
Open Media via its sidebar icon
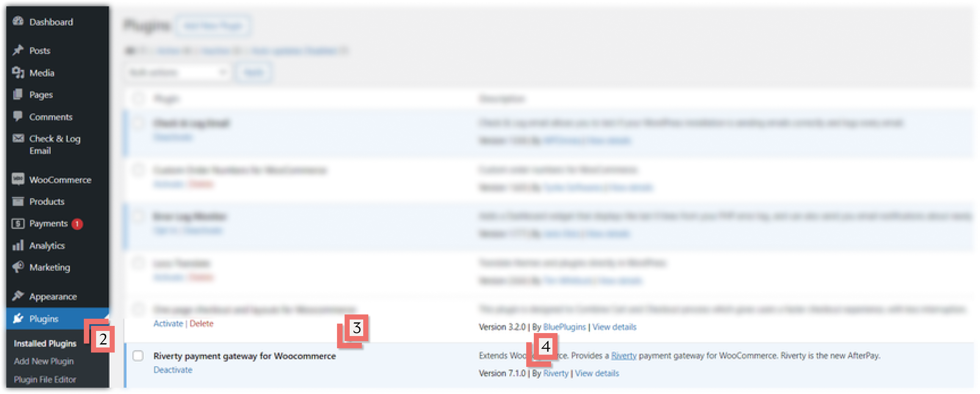(x=18, y=72)
